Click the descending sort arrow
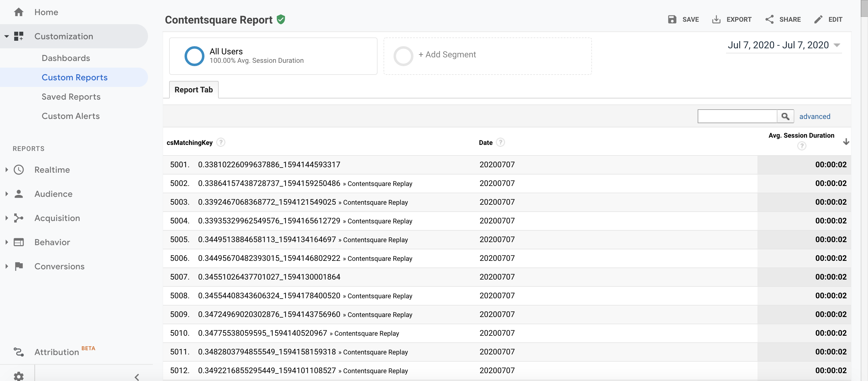This screenshot has width=868, height=381. point(846,142)
